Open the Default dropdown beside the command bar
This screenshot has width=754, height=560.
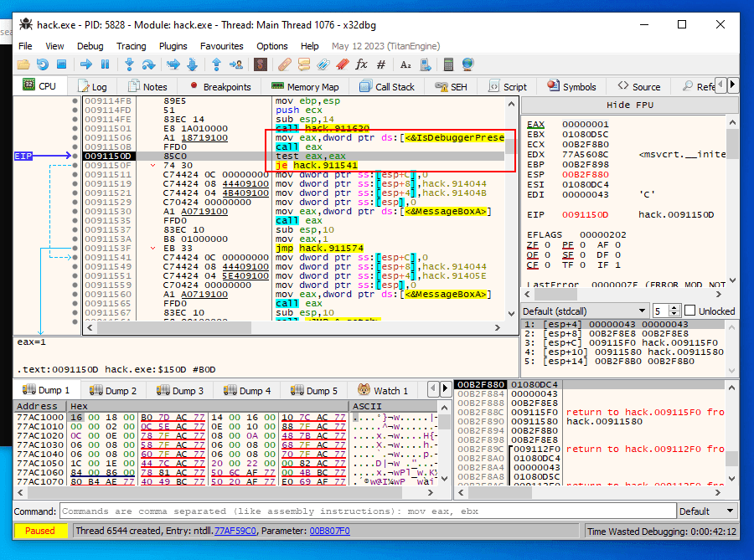pyautogui.click(x=708, y=511)
